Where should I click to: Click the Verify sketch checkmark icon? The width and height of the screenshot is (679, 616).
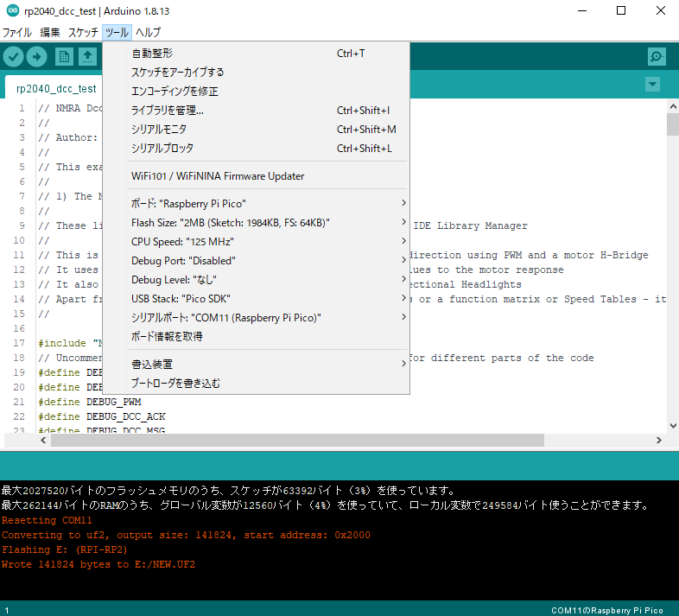coord(14,57)
